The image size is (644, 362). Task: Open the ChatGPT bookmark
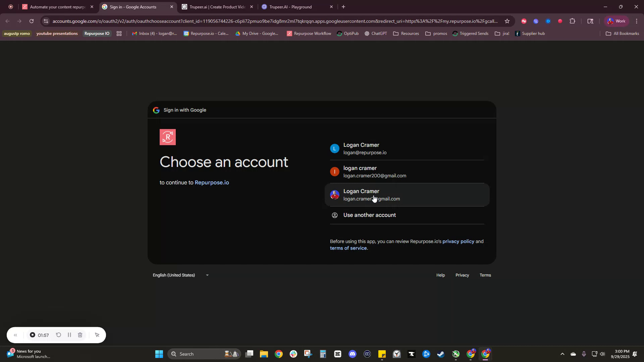(376, 33)
